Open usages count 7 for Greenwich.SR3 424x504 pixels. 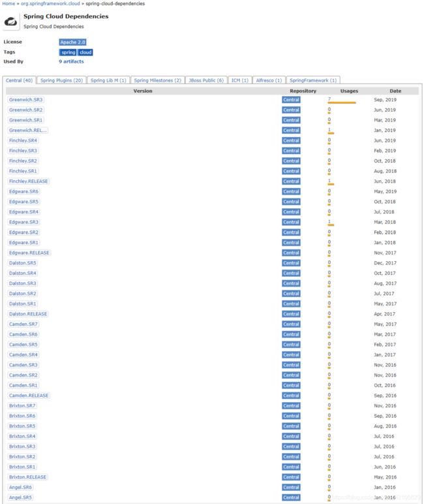tap(329, 99)
